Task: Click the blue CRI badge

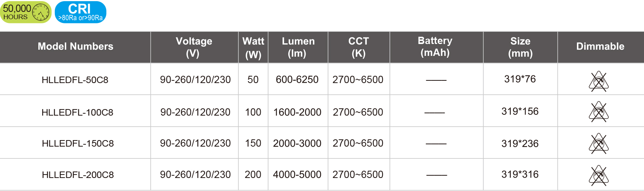Action: tap(80, 12)
